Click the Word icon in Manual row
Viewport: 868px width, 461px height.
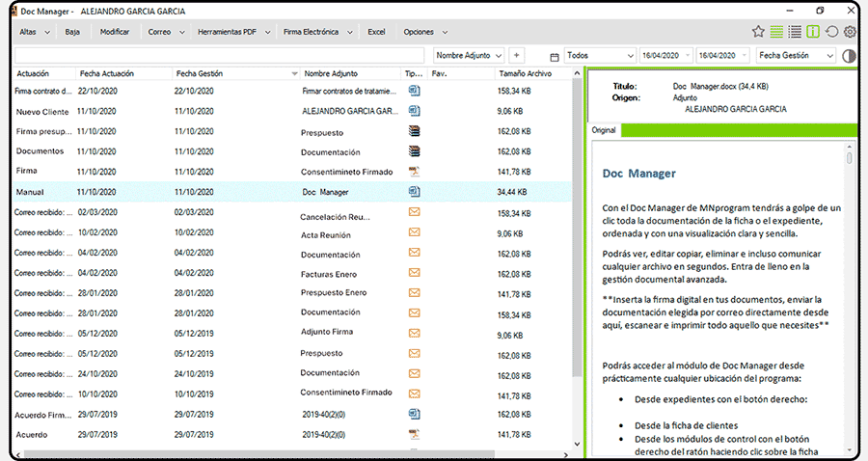414,192
